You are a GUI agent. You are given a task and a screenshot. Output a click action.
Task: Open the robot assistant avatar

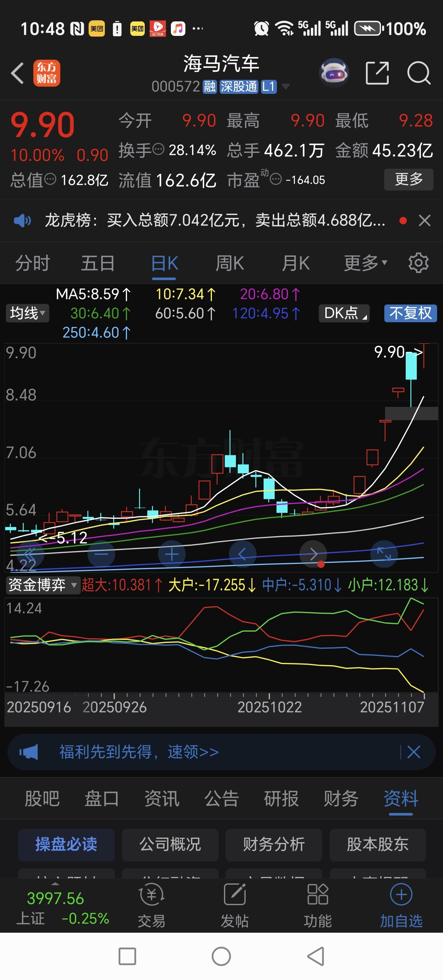334,72
